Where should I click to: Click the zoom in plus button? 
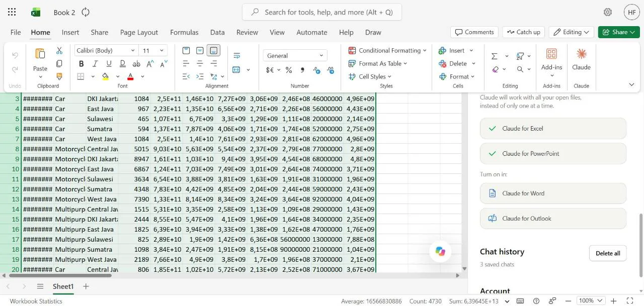point(613,301)
